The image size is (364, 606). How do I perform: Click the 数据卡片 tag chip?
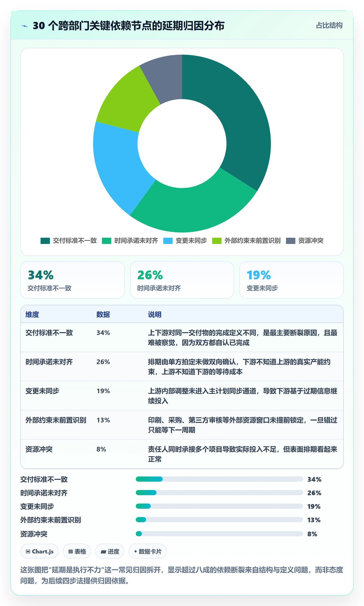coord(148,551)
